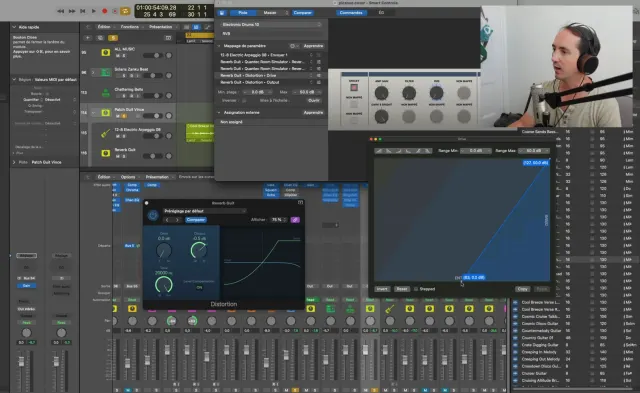
Task: Click the Chattering Bells track icon
Action: [106, 93]
